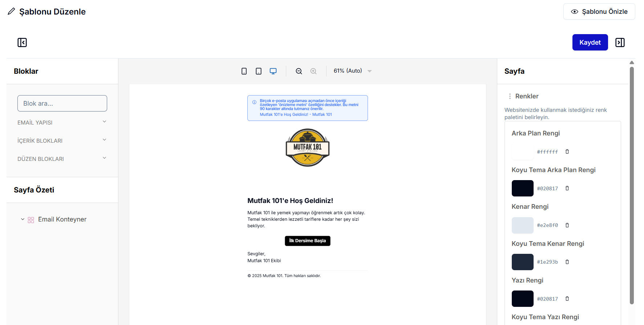This screenshot has width=644, height=325.
Task: Click the drag handle beside Renkler
Action: coord(510,96)
